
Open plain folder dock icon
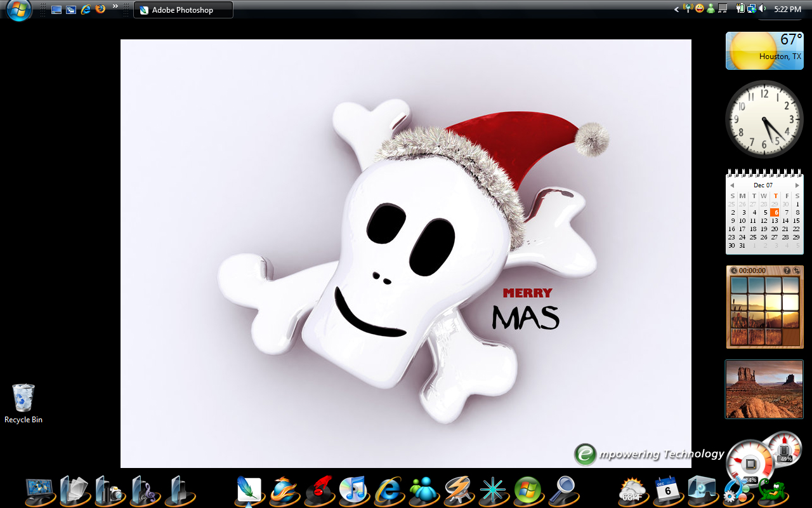[x=180, y=490]
